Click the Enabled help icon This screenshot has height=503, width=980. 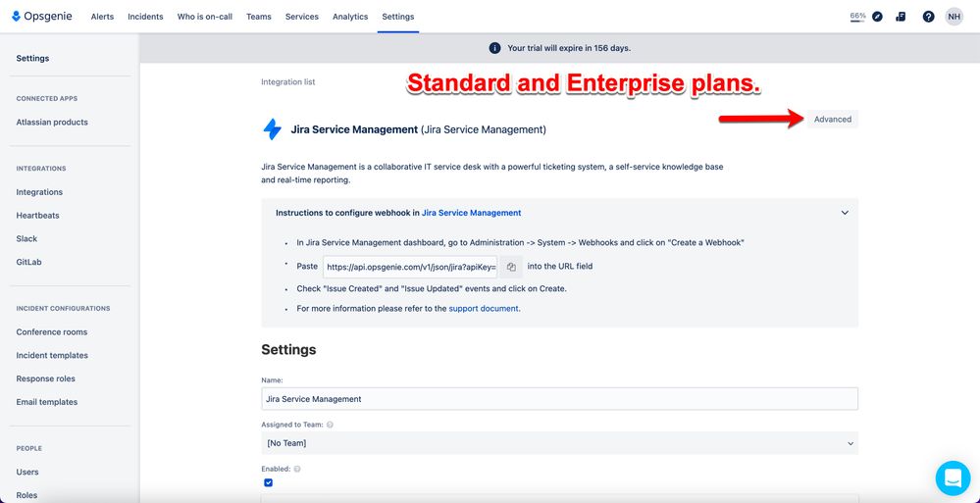point(297,469)
